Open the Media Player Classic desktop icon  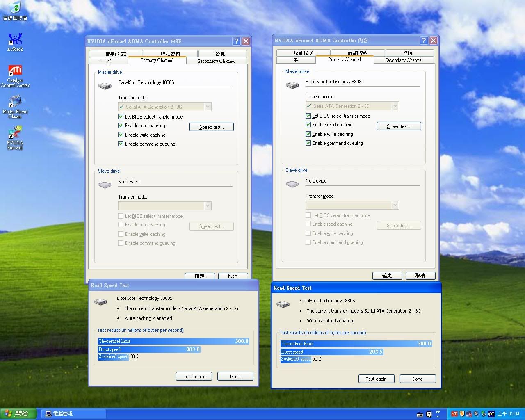coord(15,107)
